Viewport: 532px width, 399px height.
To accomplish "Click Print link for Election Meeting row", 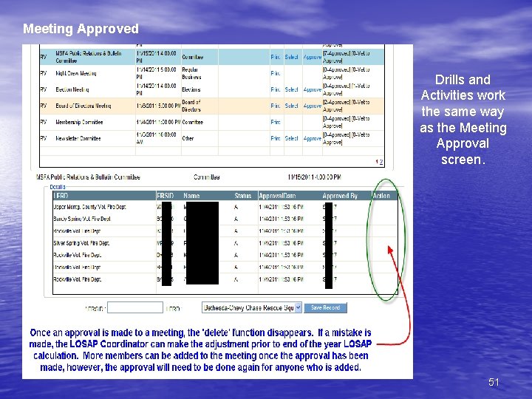I will point(275,89).
